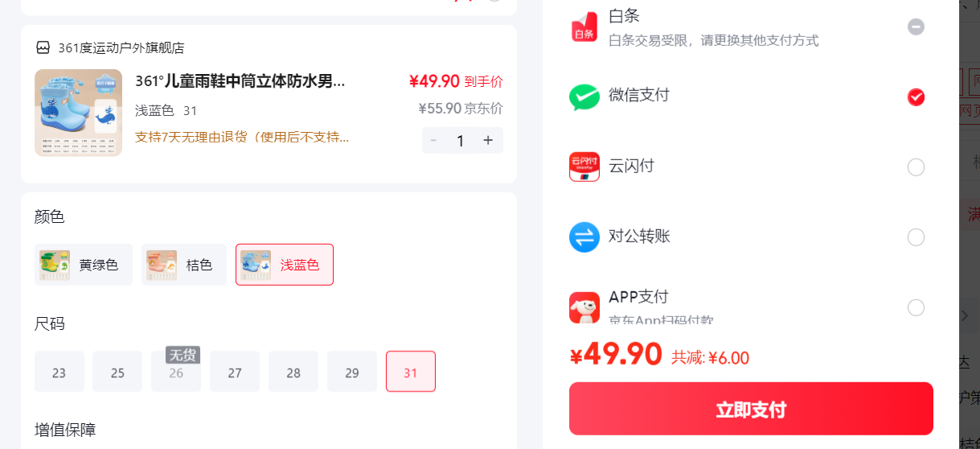Open the blue rain boots product thumbnail
980x449 pixels.
[x=78, y=113]
